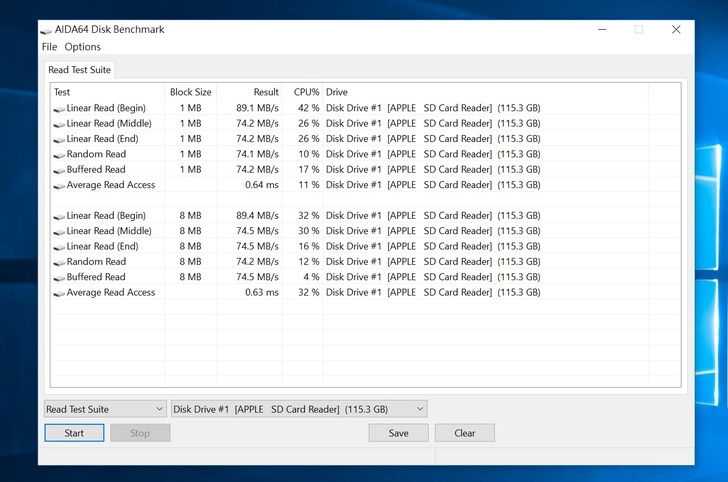Screen dimensions: 728x482
Task: Click disk icon of 8 MB Buffered Read row
Action: [x=59, y=278]
